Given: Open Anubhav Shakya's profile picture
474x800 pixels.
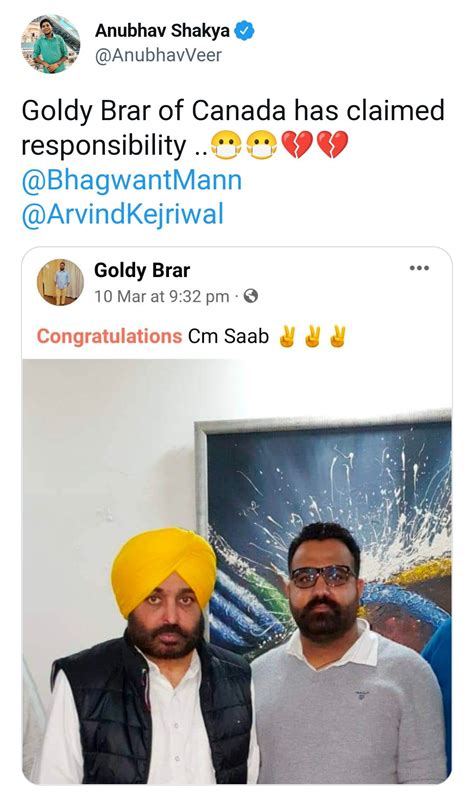Looking at the screenshot, I should 51,44.
